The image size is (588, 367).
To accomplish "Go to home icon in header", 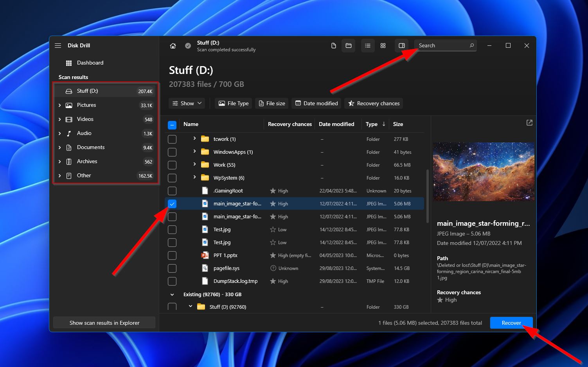I will pyautogui.click(x=173, y=46).
